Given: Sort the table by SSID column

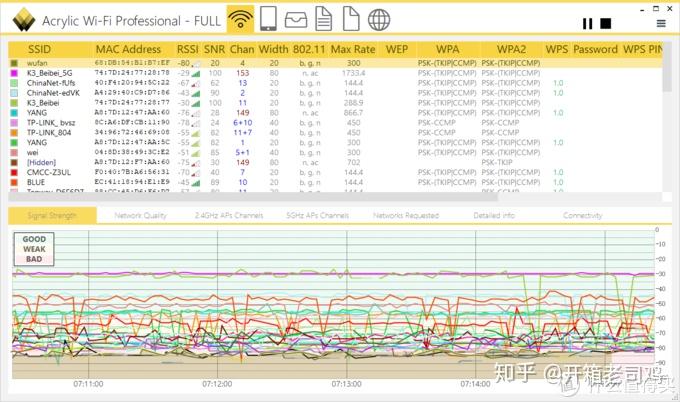Looking at the screenshot, I should 39,49.
